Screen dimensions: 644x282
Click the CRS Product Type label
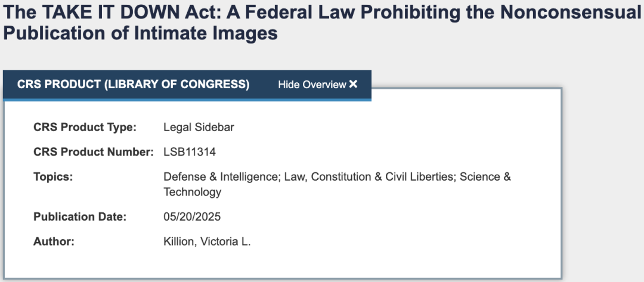85,127
